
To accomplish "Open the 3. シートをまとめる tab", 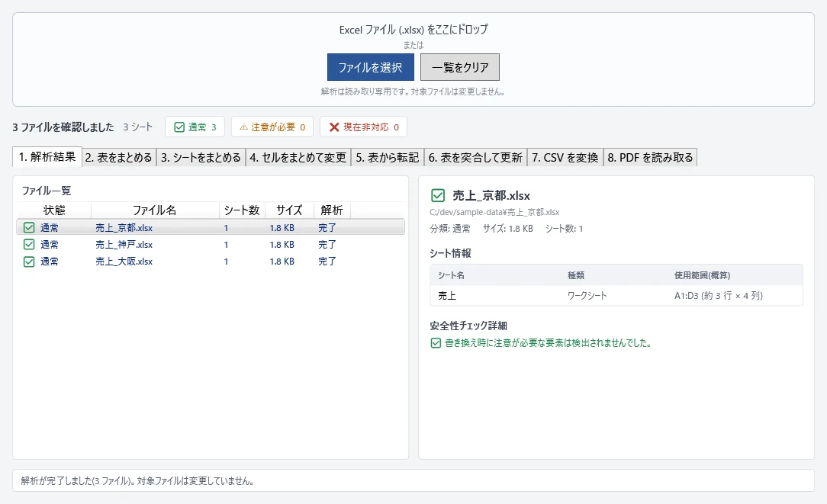I will (x=201, y=158).
